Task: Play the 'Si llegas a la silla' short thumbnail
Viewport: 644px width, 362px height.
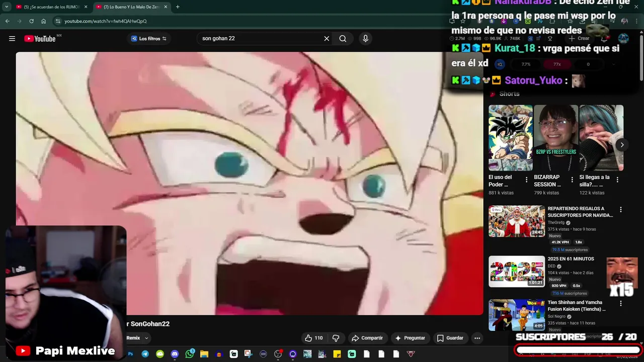Action: [601, 138]
